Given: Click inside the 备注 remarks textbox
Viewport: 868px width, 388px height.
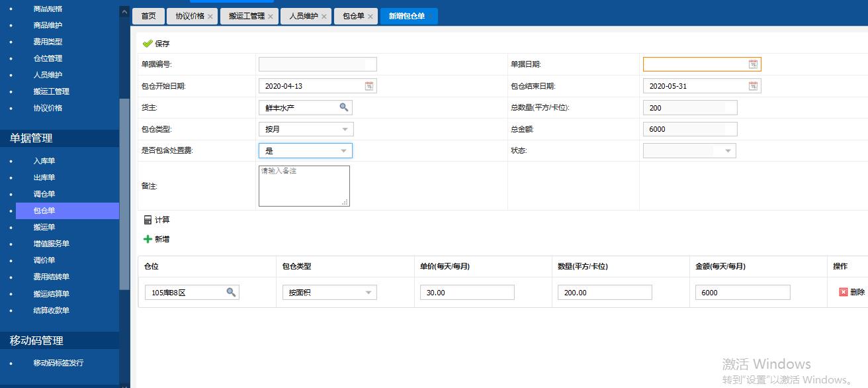Looking at the screenshot, I should [x=304, y=185].
